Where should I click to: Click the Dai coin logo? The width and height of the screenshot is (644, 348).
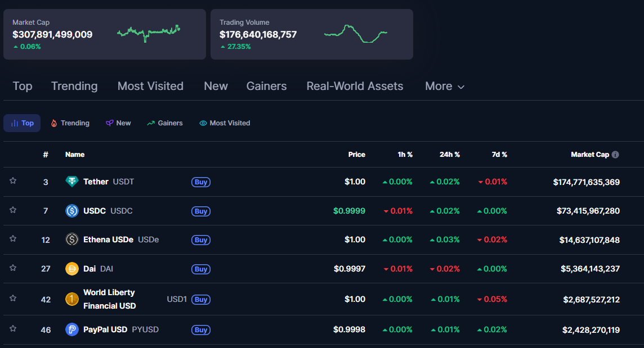point(72,269)
